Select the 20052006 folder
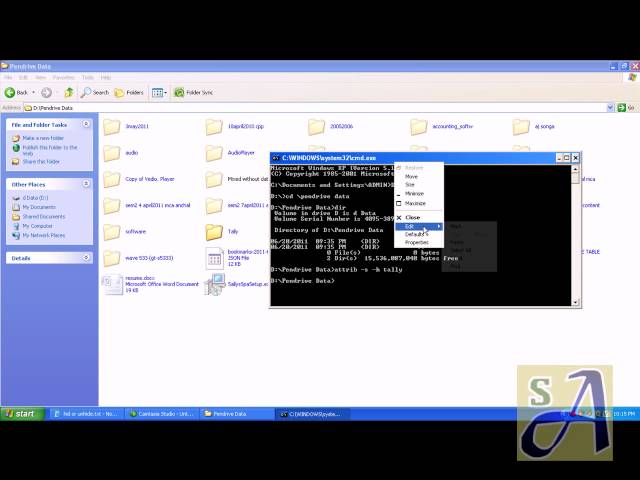Image resolution: width=640 pixels, height=480 pixels. point(331,127)
